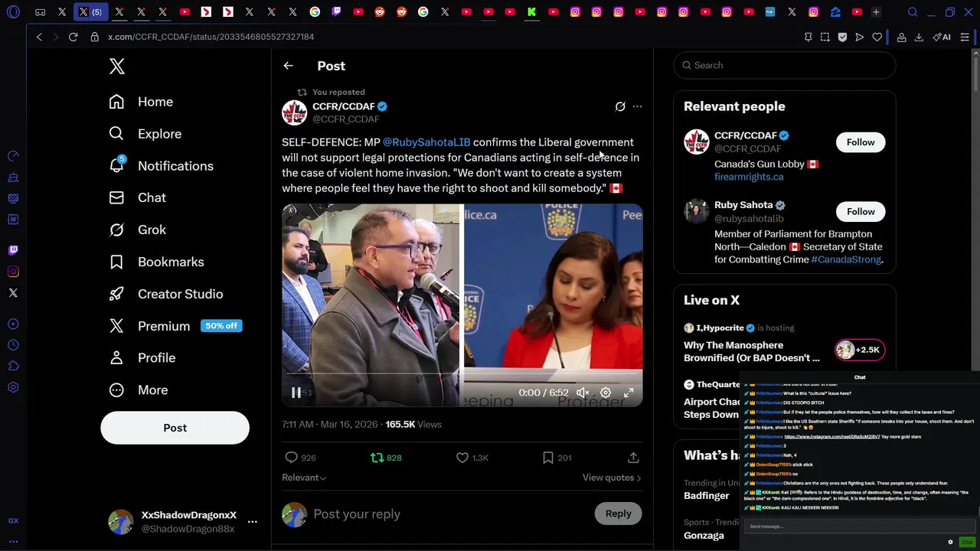
Task: Unmute the video sound
Action: [x=583, y=393]
